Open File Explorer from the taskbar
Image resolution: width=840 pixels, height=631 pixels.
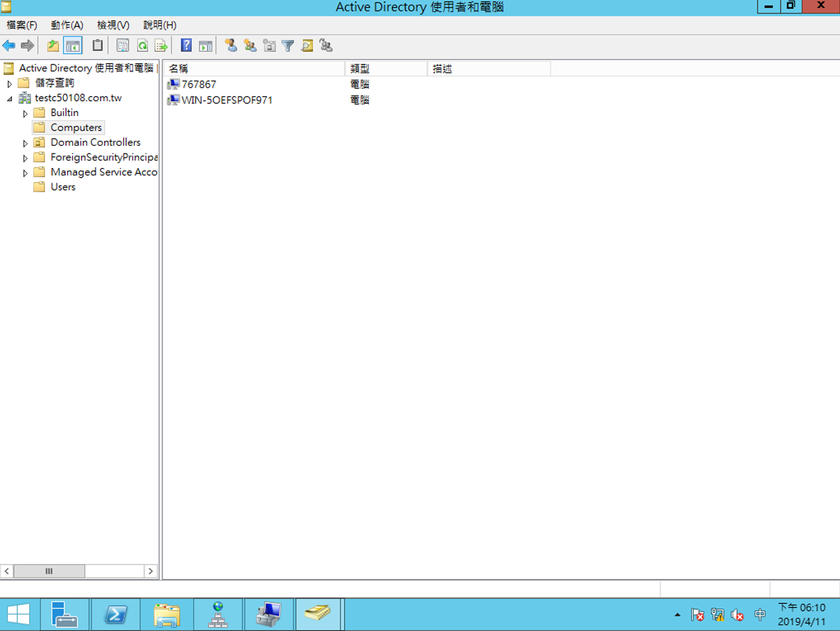[x=166, y=614]
